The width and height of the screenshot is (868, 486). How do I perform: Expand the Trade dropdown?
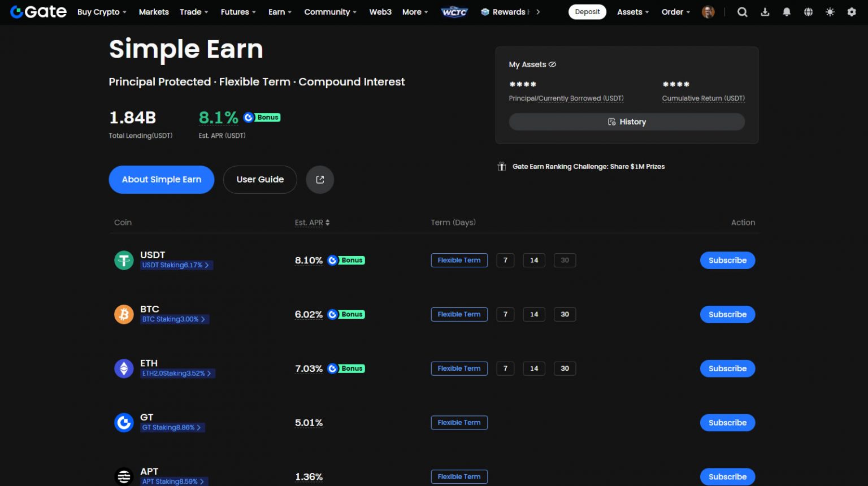(194, 12)
